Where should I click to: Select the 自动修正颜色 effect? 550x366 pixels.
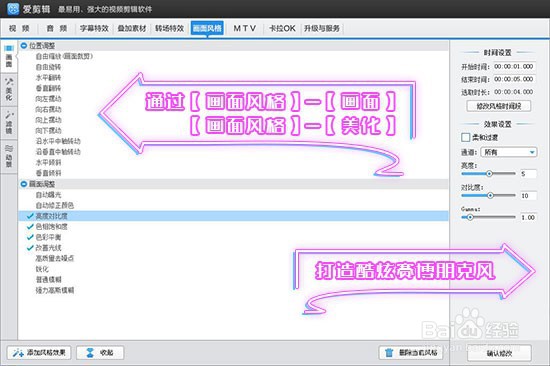coord(54,205)
